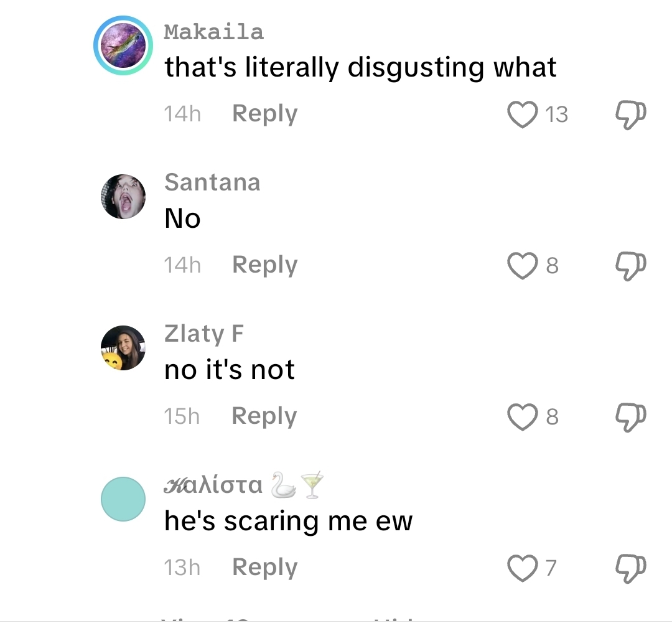Viewport: 672px width, 623px height.
Task: Open the Makaila username link
Action: point(213,32)
